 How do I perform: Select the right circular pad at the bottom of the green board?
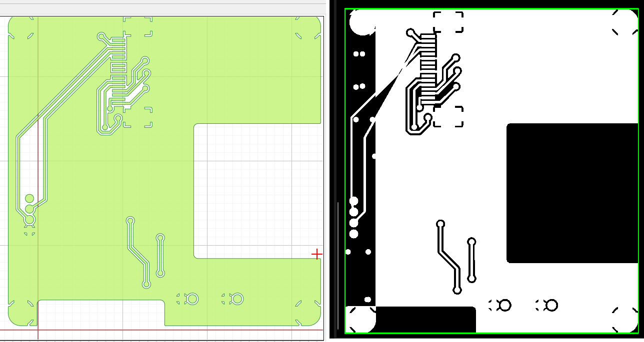tap(237, 299)
